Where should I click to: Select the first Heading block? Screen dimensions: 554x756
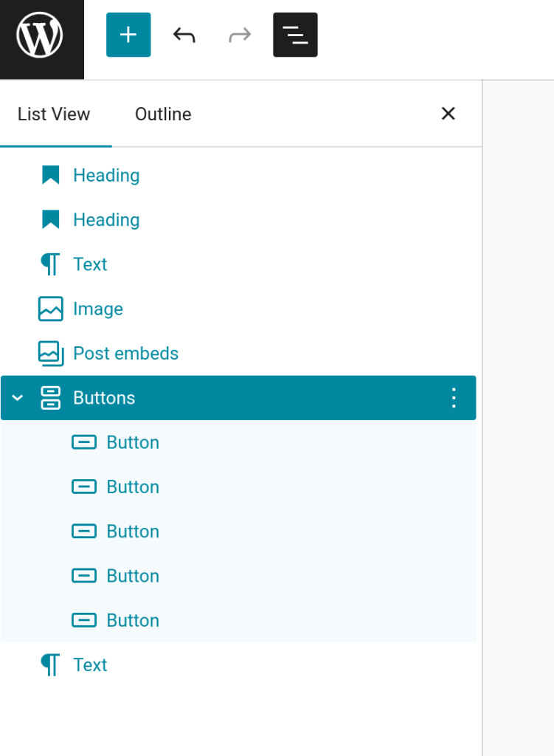pos(106,176)
